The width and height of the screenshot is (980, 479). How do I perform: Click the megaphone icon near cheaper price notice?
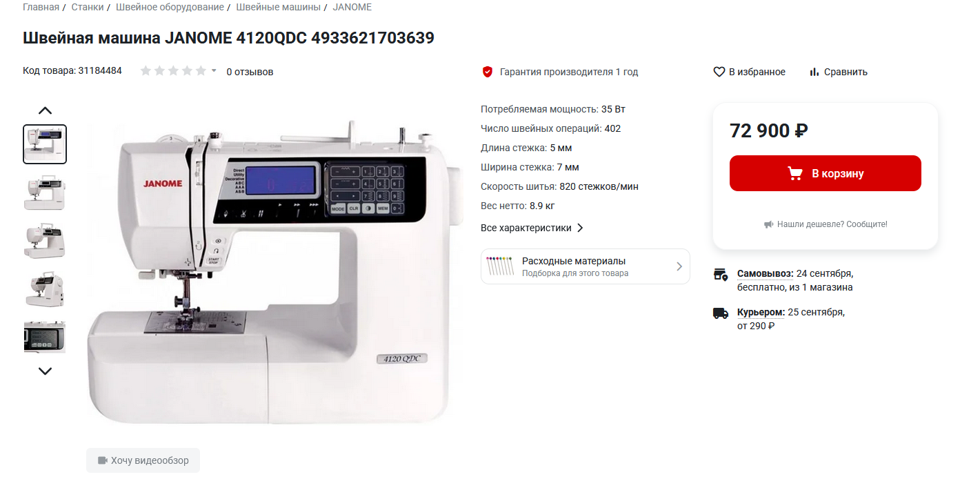(768, 224)
